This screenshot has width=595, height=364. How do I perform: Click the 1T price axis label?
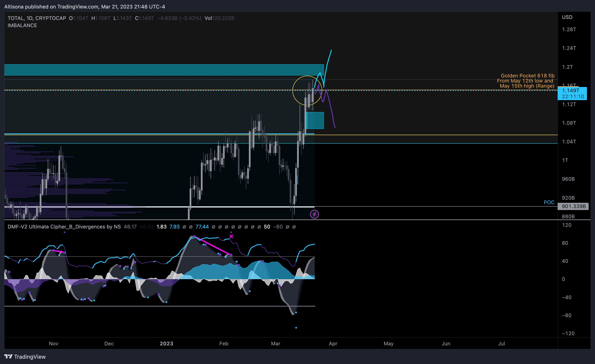click(565, 160)
